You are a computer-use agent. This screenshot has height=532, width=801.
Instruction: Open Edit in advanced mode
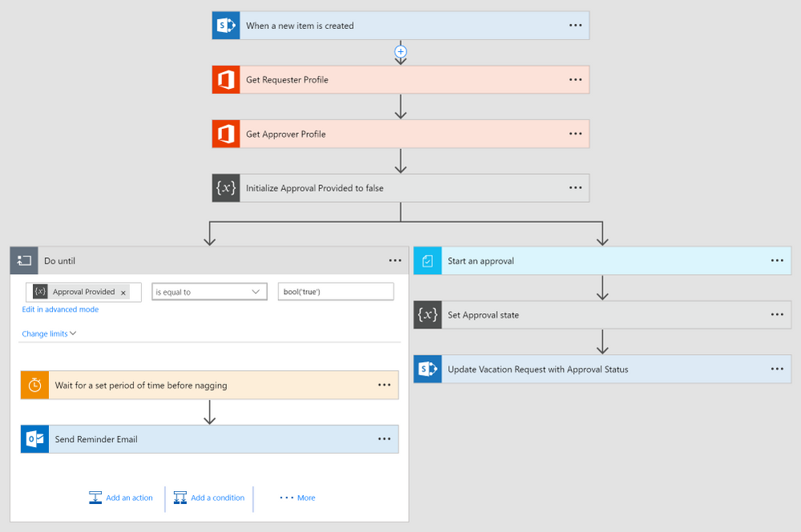click(x=60, y=308)
